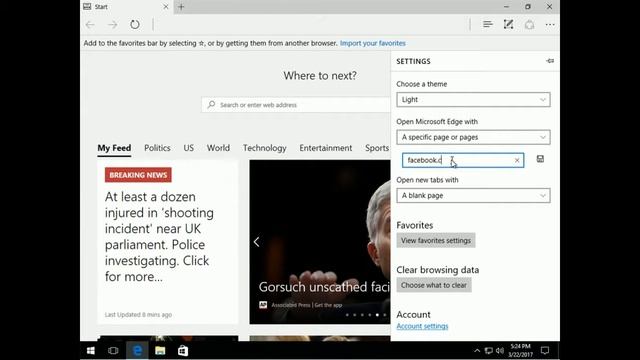Screen dimensions: 640x360
Task: Go back with the browser back arrow
Action: (90, 25)
